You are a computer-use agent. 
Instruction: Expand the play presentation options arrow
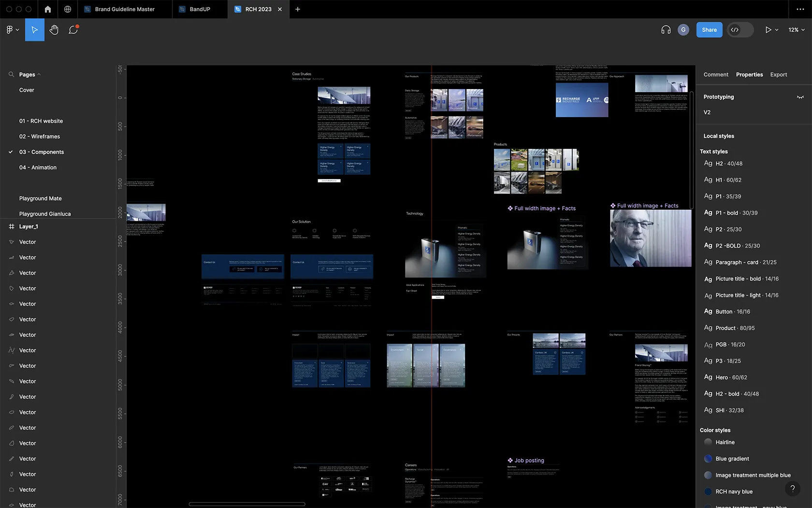coord(777,30)
